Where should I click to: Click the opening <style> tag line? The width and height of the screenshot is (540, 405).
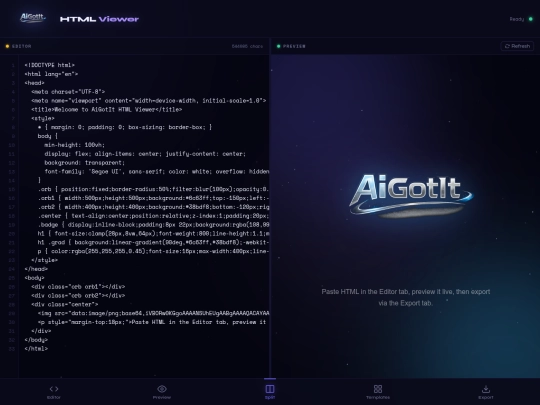coord(43,118)
